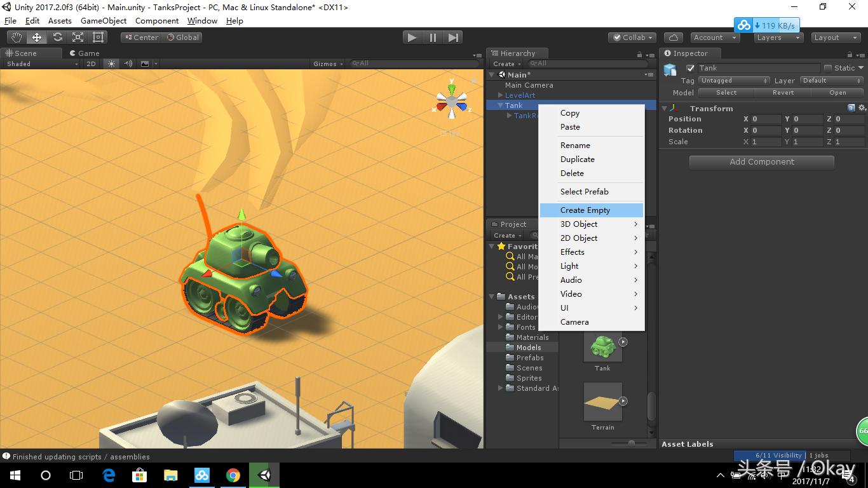Select the Rotate tool
This screenshot has height=488, width=868.
57,37
